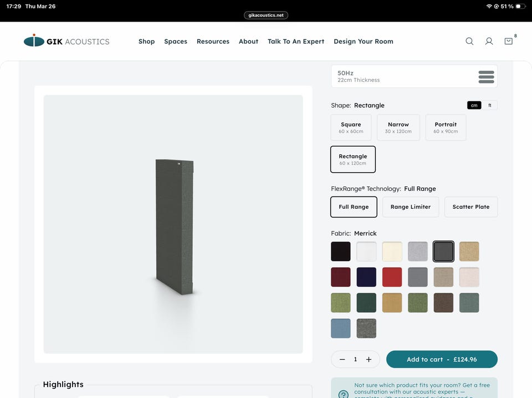Pick the navy blue fabric swatch

coord(366,277)
